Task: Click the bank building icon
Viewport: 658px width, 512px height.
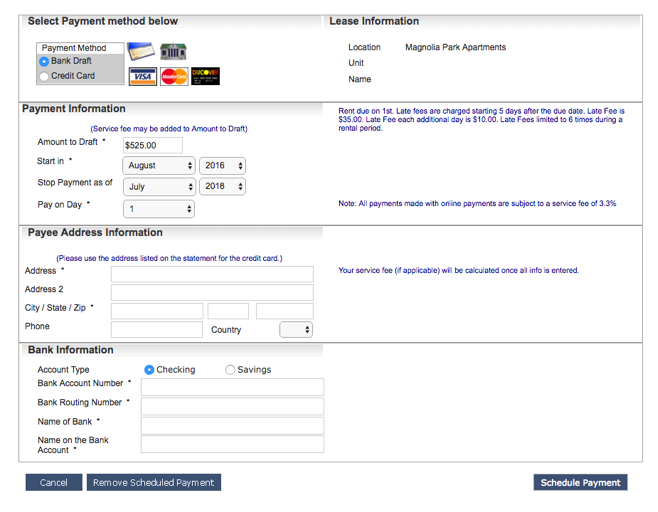Action: point(173,52)
